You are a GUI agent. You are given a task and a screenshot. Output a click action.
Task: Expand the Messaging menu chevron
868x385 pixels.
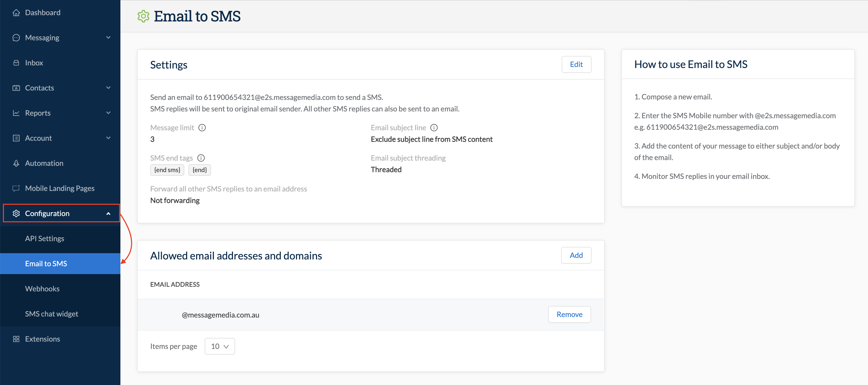coord(108,38)
